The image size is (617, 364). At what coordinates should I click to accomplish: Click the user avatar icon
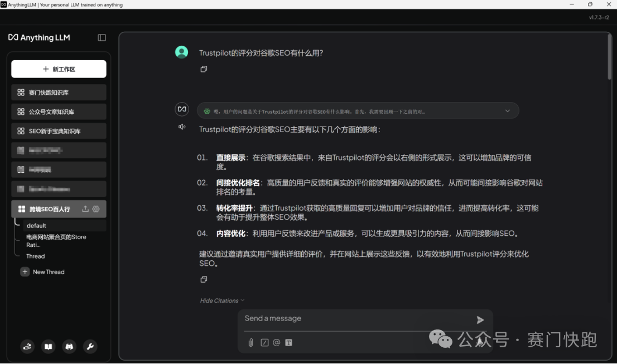pyautogui.click(x=182, y=52)
